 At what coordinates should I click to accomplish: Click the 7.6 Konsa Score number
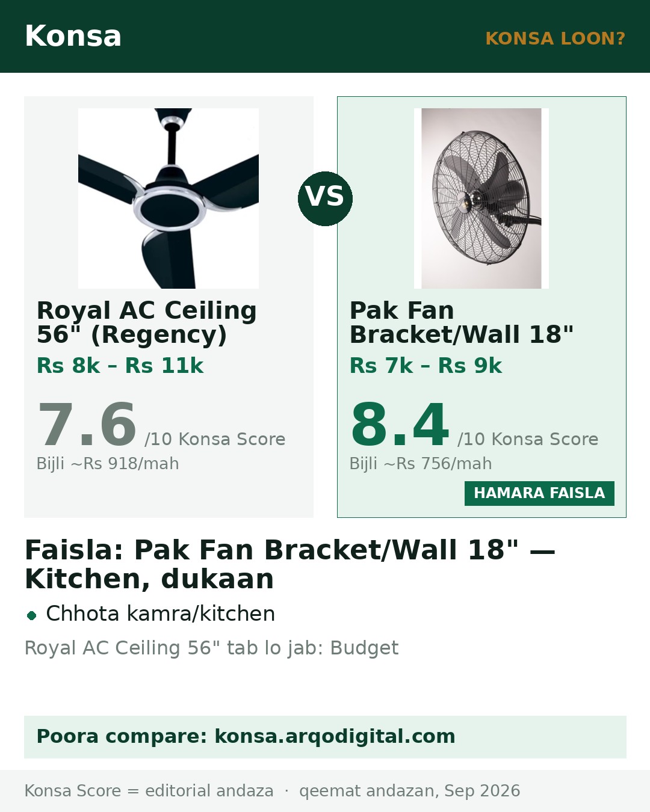[x=87, y=425]
